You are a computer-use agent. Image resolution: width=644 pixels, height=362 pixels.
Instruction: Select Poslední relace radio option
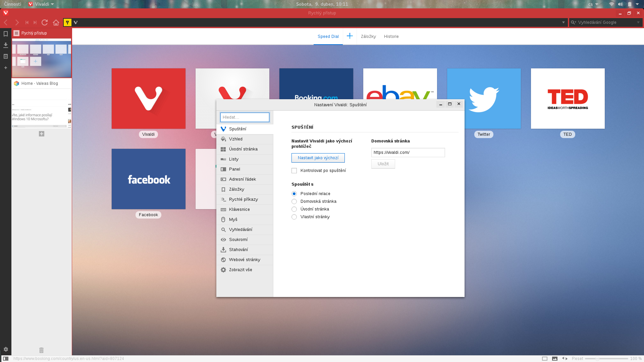tap(294, 194)
